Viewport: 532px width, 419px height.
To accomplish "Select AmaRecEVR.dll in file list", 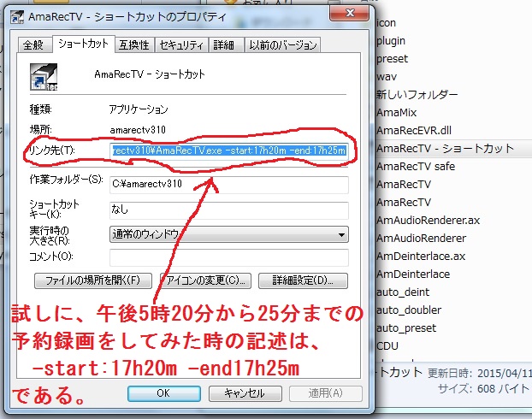I will coord(414,130).
